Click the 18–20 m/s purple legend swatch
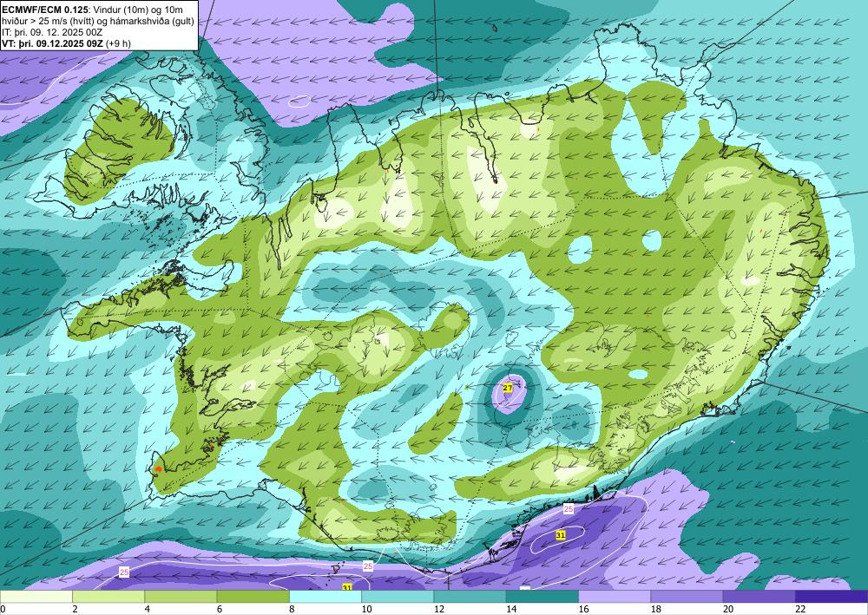 pyautogui.click(x=687, y=597)
